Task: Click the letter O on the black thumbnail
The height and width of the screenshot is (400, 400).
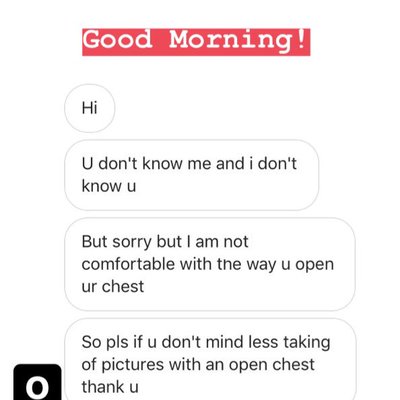Action: pyautogui.click(x=37, y=387)
